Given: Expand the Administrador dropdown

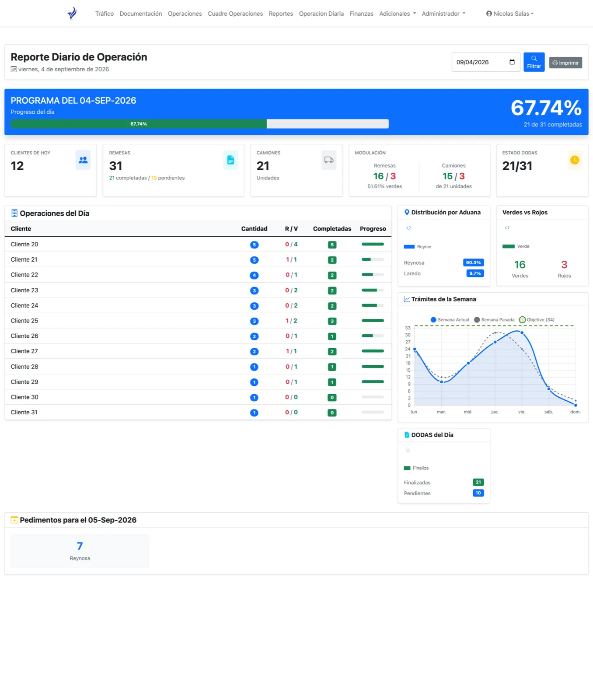Looking at the screenshot, I should (443, 14).
